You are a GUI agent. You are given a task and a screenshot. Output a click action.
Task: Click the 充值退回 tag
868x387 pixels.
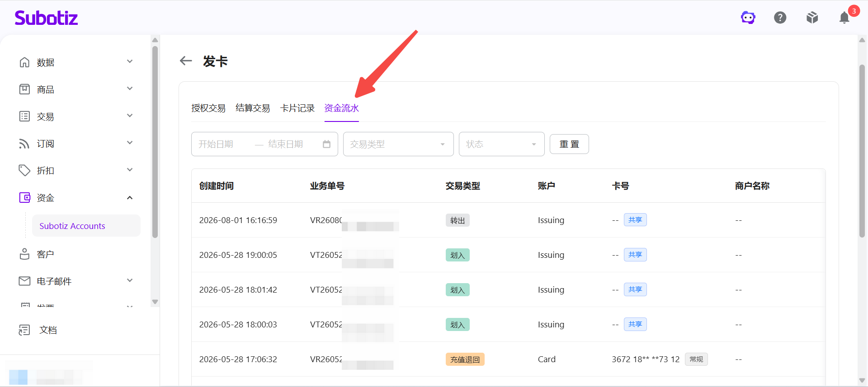[x=465, y=359]
